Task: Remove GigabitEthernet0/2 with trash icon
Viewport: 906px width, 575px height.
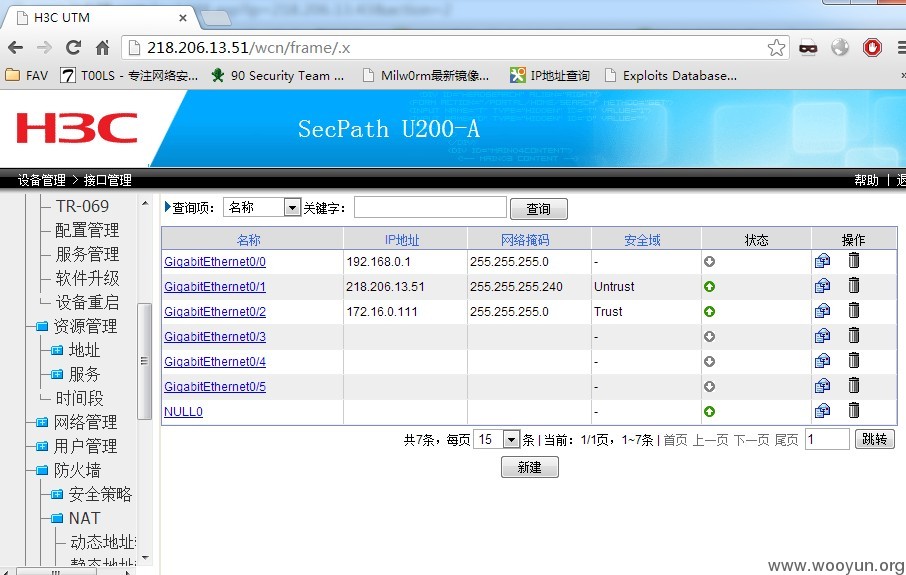Action: click(853, 310)
